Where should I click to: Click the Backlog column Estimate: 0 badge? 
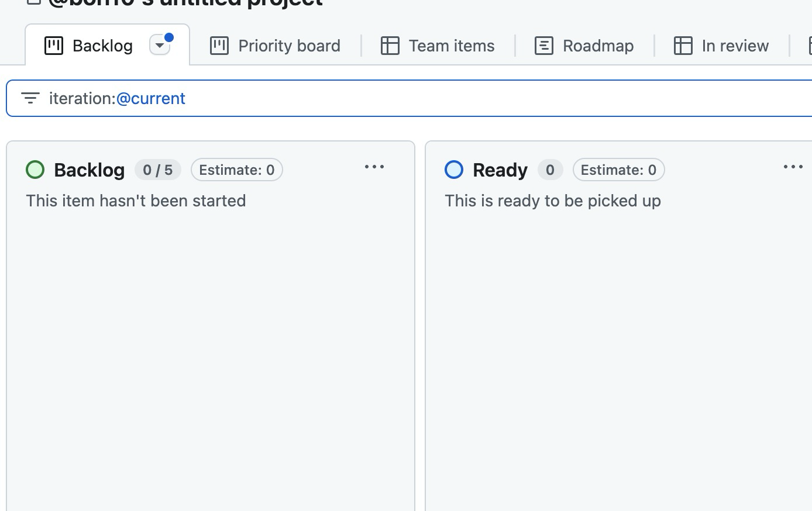pyautogui.click(x=237, y=170)
